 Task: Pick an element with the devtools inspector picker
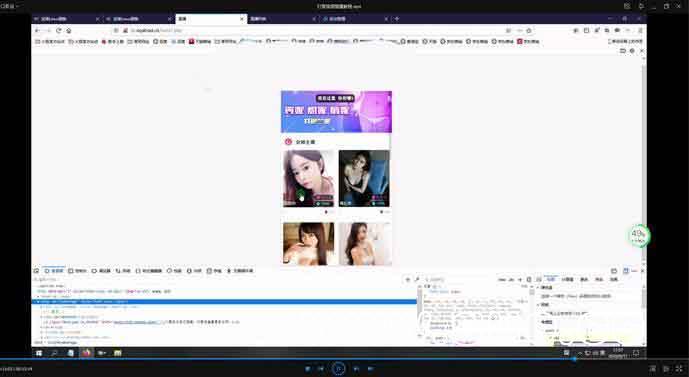tap(36, 271)
